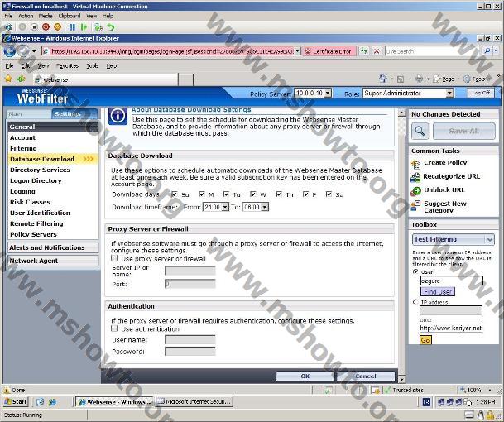The width and height of the screenshot is (504, 422).
Task: Toggle the M download day checkbox
Action: (x=202, y=194)
